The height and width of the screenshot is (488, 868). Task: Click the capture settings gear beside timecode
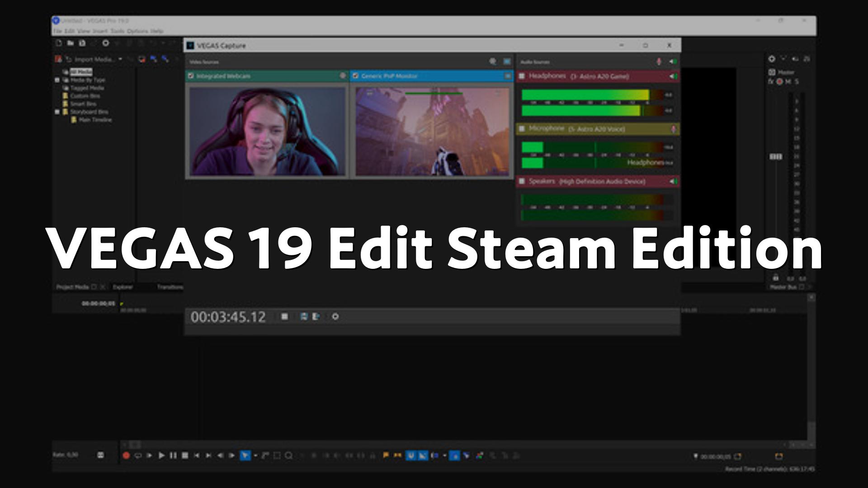point(335,317)
